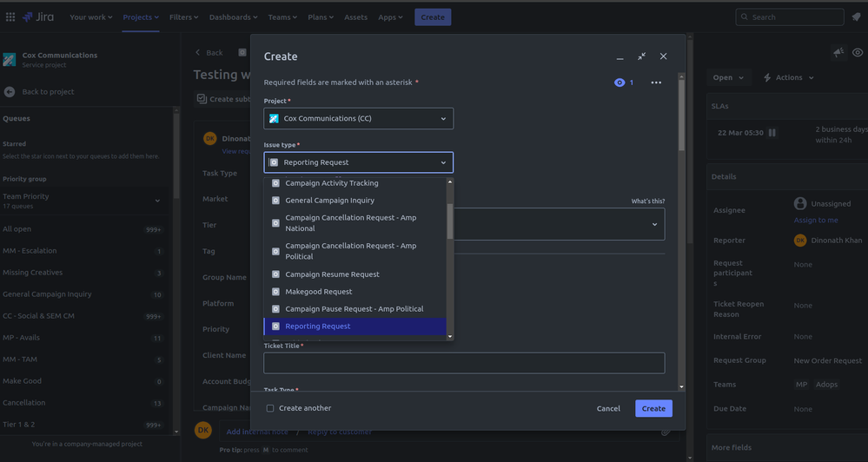Viewport: 868px width, 462px height.
Task: Open the Your work menu
Action: [x=90, y=17]
